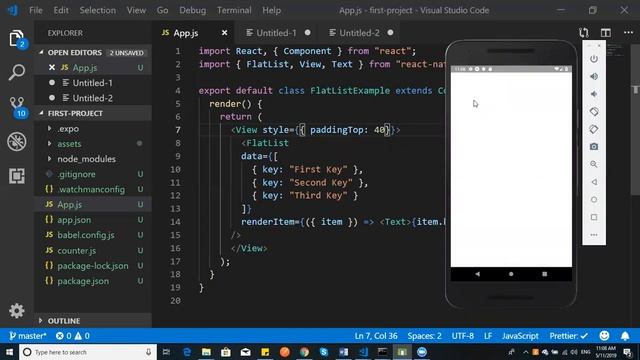Viewport: 640px width, 360px height.
Task: Open counter.js in the file tree
Action: click(93, 250)
